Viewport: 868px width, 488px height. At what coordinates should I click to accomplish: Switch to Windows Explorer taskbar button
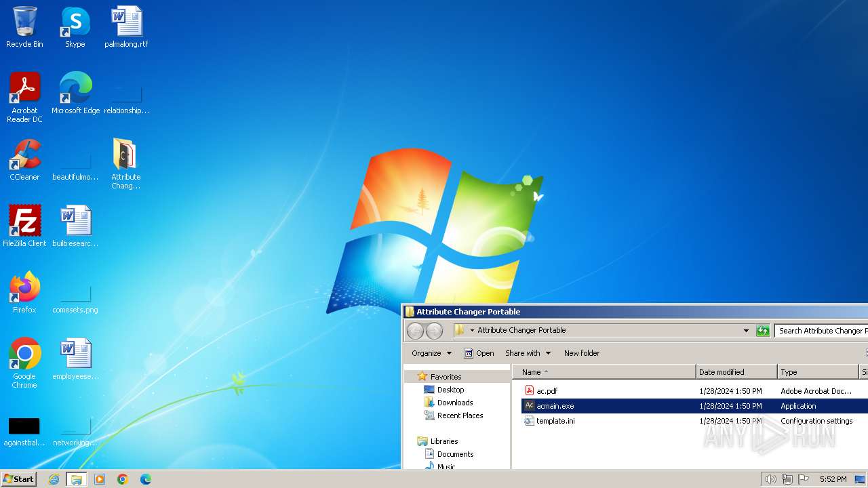pyautogui.click(x=77, y=479)
